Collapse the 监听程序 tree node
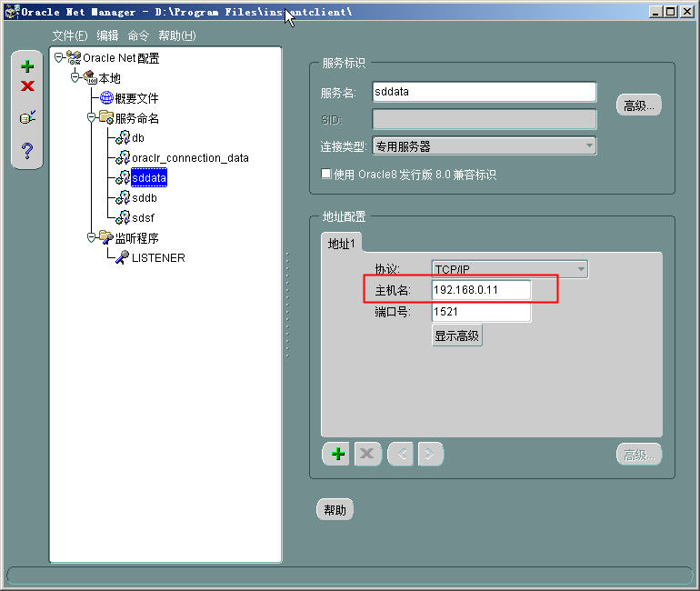The height and width of the screenshot is (591, 700). pos(92,237)
